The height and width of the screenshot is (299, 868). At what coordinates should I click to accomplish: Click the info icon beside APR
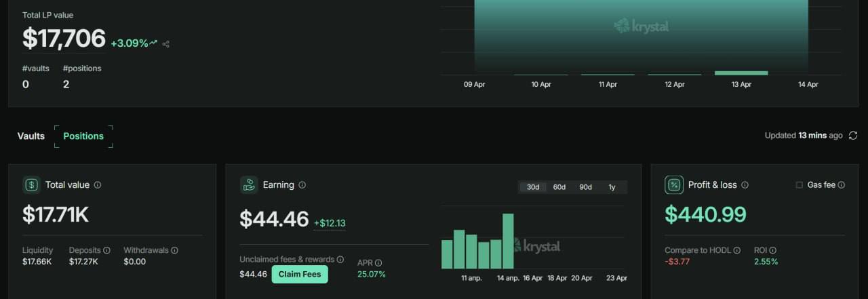(x=378, y=263)
